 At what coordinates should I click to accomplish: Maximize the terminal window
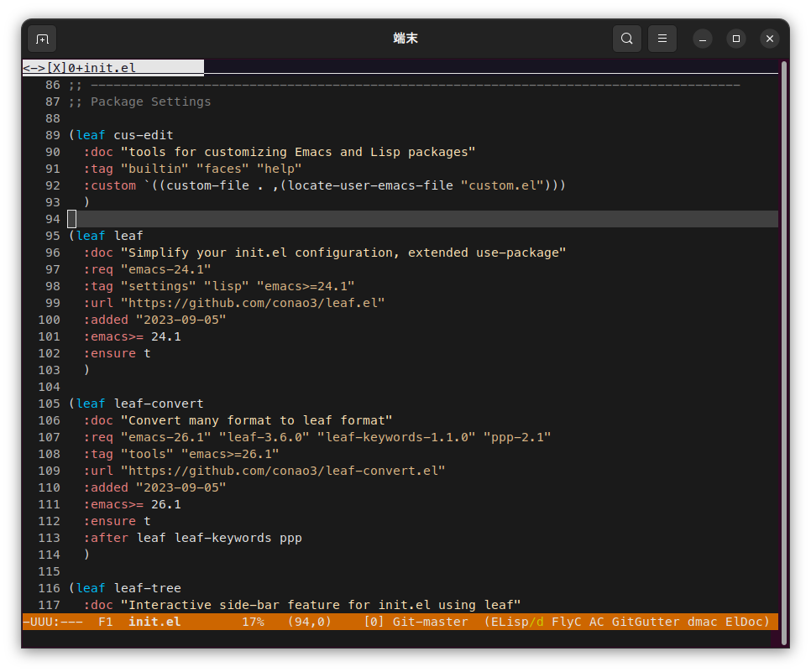[736, 39]
